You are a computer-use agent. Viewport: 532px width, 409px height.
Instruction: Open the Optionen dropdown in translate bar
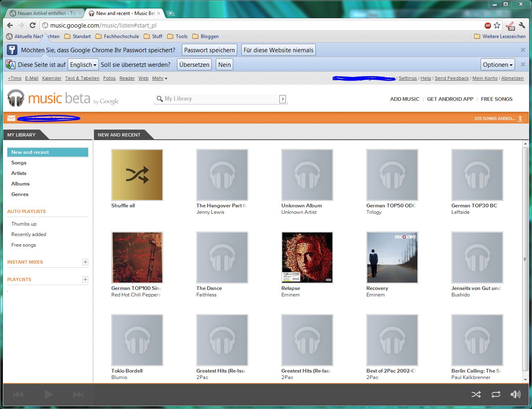(x=498, y=65)
